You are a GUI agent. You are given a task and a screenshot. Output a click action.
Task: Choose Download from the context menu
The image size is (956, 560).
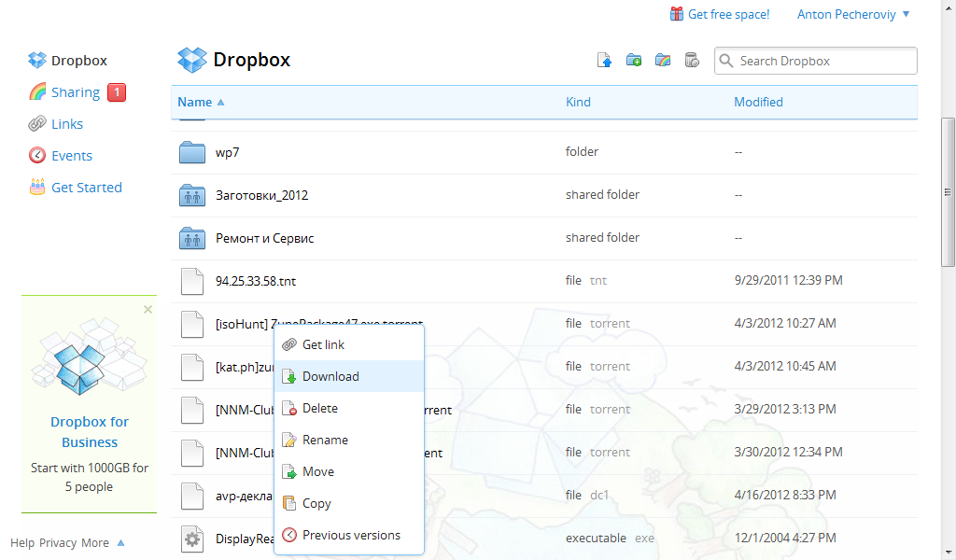(349, 376)
